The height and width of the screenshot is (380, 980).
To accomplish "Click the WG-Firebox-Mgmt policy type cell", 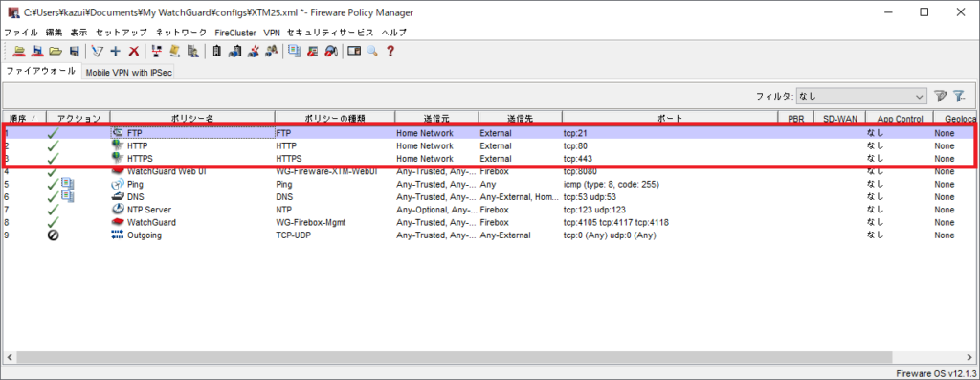I will [x=312, y=222].
